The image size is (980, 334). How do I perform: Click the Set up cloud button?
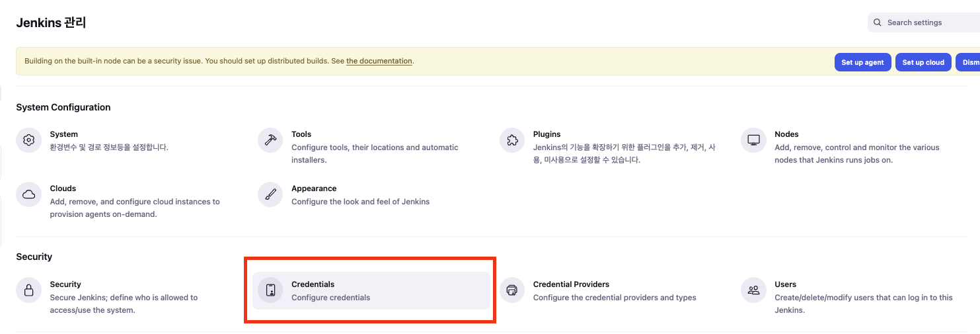click(x=923, y=62)
